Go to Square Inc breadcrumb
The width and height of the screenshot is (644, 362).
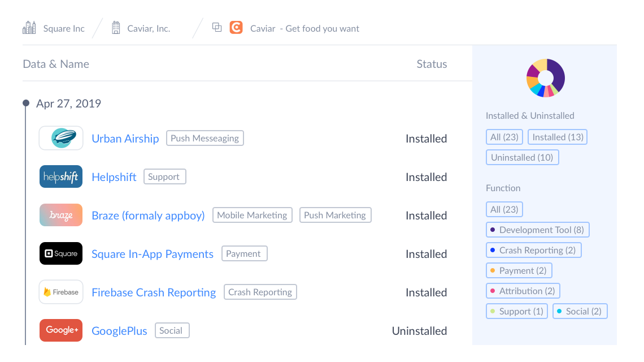point(64,28)
